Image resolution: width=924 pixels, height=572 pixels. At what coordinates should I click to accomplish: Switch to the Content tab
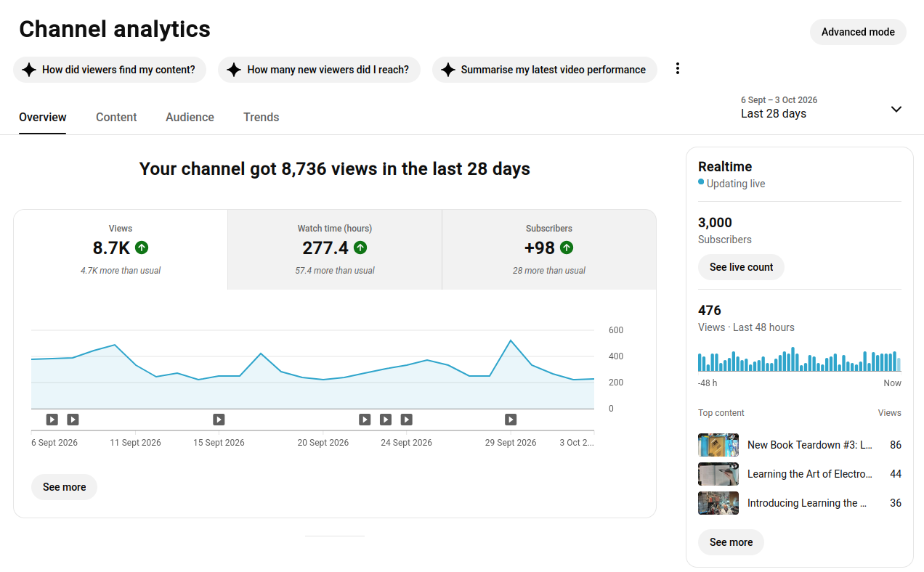click(116, 117)
